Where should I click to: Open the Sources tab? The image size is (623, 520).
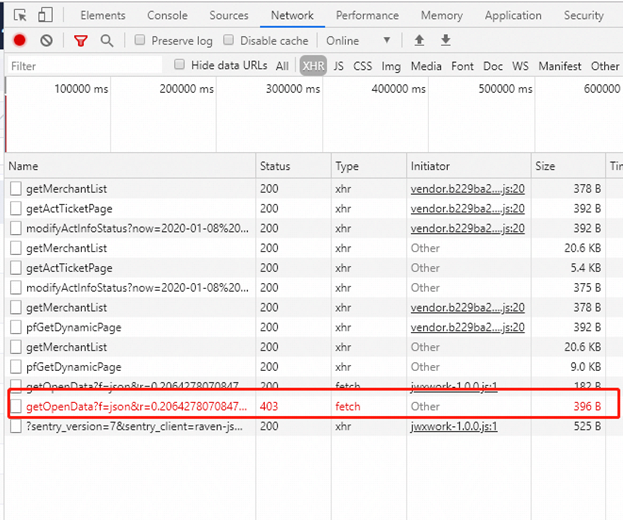(x=229, y=15)
